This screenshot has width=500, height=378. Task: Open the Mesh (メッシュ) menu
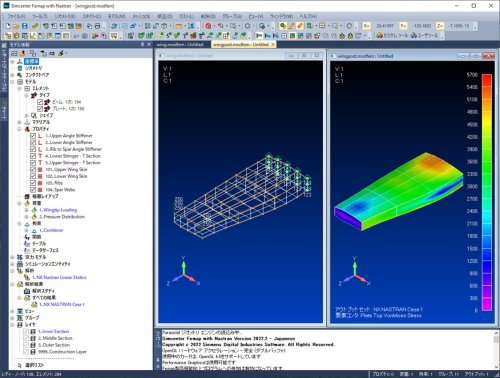click(x=141, y=16)
